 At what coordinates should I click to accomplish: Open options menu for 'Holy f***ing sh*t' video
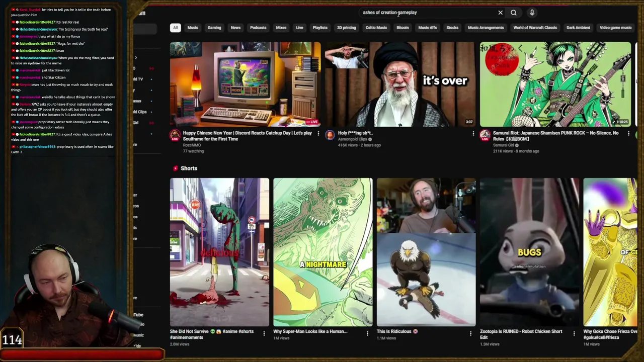pyautogui.click(x=473, y=133)
